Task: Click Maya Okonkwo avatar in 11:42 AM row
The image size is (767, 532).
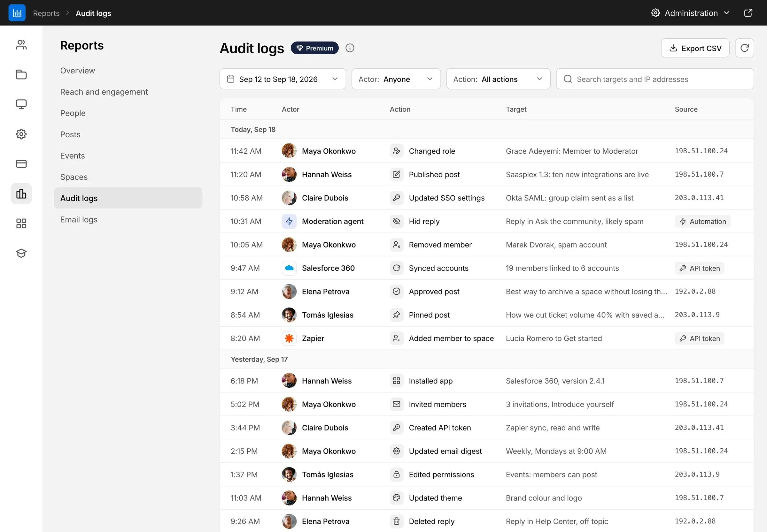Action: pyautogui.click(x=289, y=151)
